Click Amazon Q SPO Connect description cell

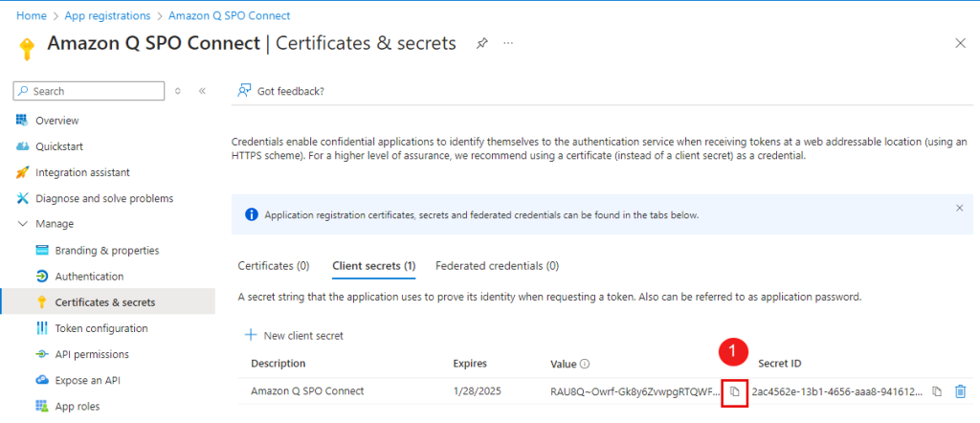coord(307,391)
